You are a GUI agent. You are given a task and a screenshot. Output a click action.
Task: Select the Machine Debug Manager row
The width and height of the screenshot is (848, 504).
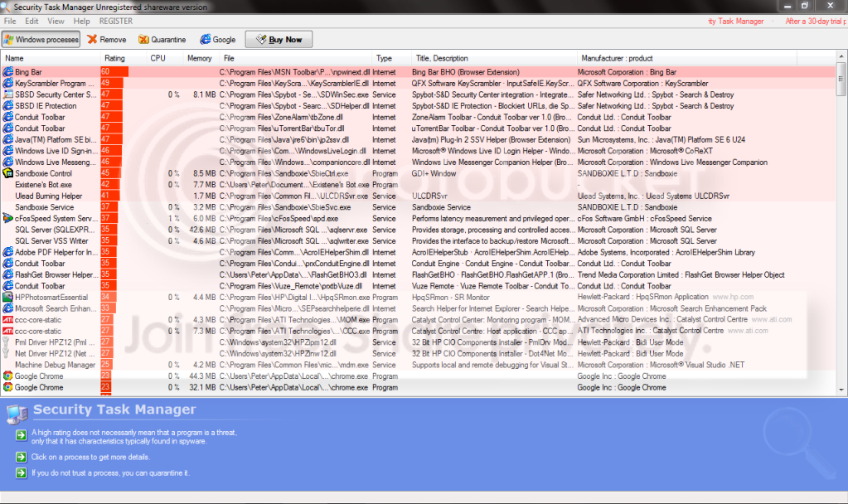click(419, 365)
